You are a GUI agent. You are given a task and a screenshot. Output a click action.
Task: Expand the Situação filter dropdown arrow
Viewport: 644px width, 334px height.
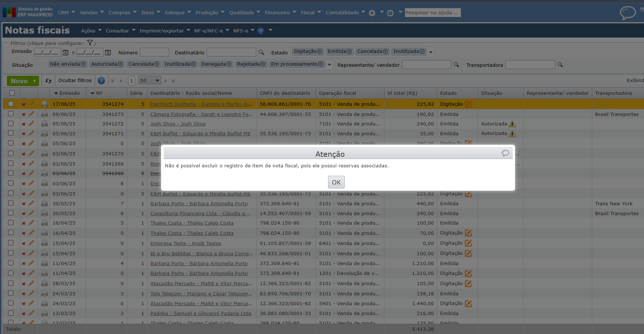(x=329, y=65)
